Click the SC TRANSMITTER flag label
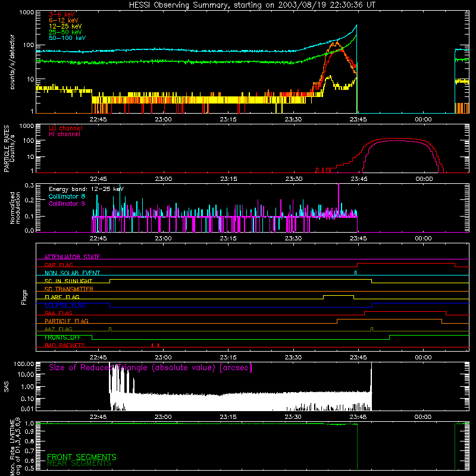This screenshot has height=476, width=476. [x=69, y=289]
